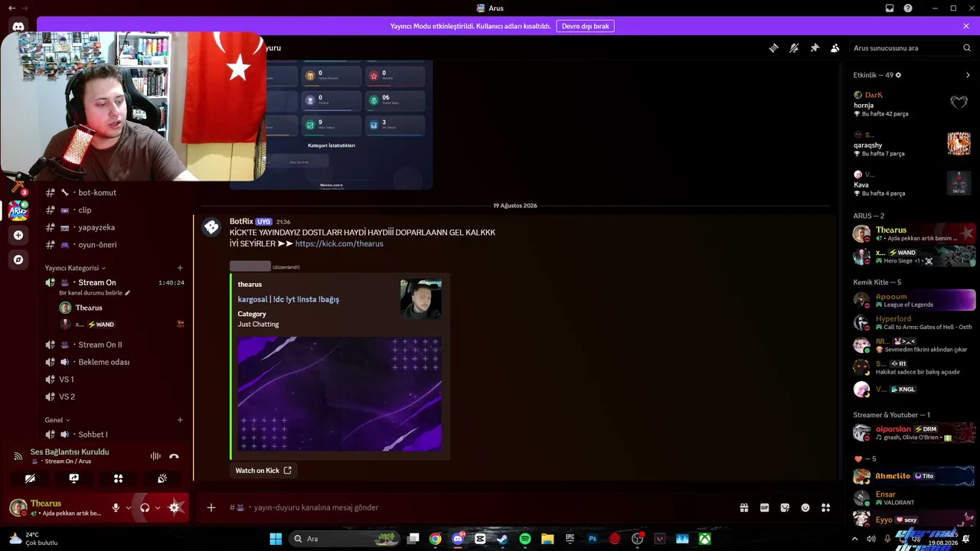The image size is (980, 551).
Task: Add a server with the plus icon
Action: 18,235
